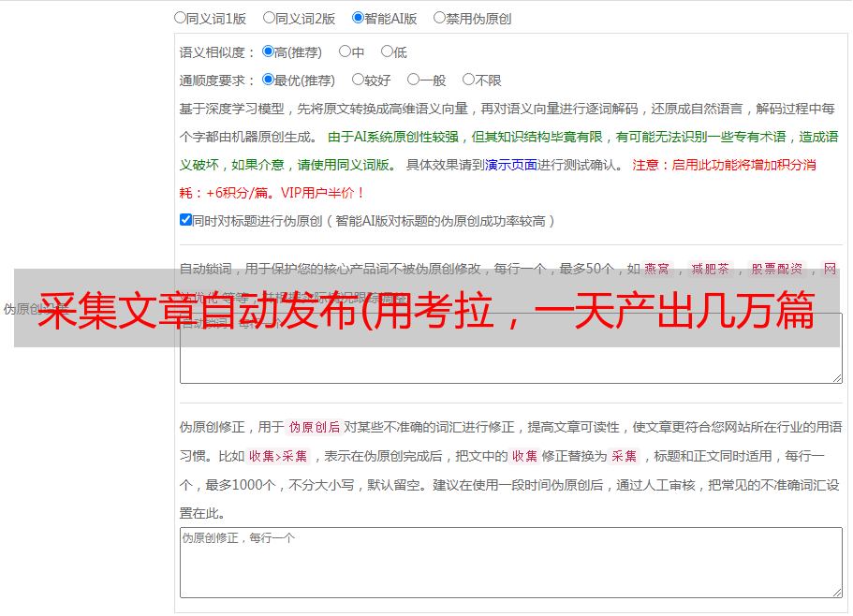Screen dimensions: 853x616
Task: Click the 股票配资 example keyword tag
Action: (777, 269)
